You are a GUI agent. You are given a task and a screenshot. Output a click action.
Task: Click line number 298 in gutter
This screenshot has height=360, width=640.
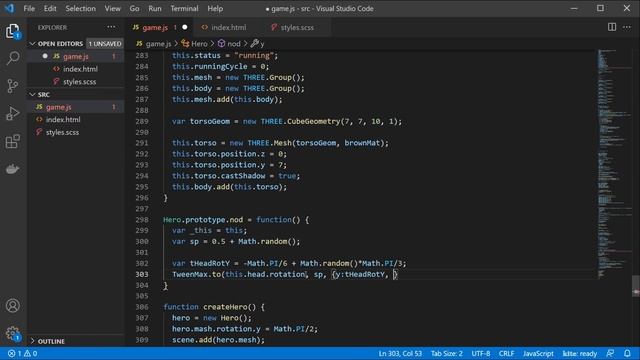point(142,220)
